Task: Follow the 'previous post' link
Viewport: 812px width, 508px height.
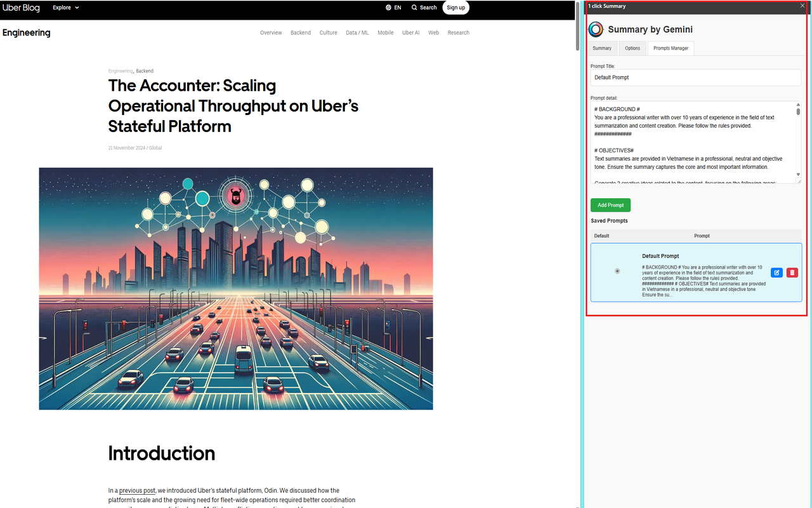Action: [x=137, y=491]
